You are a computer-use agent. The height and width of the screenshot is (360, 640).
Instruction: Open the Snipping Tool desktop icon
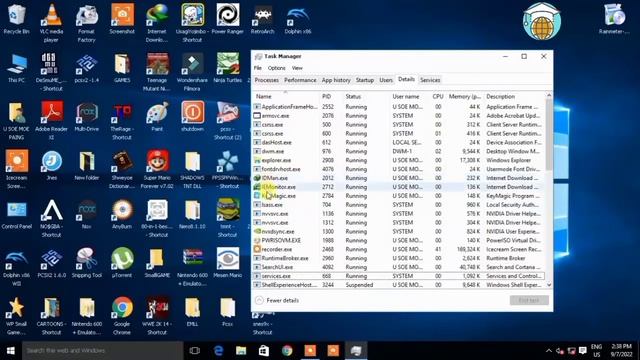87,263
